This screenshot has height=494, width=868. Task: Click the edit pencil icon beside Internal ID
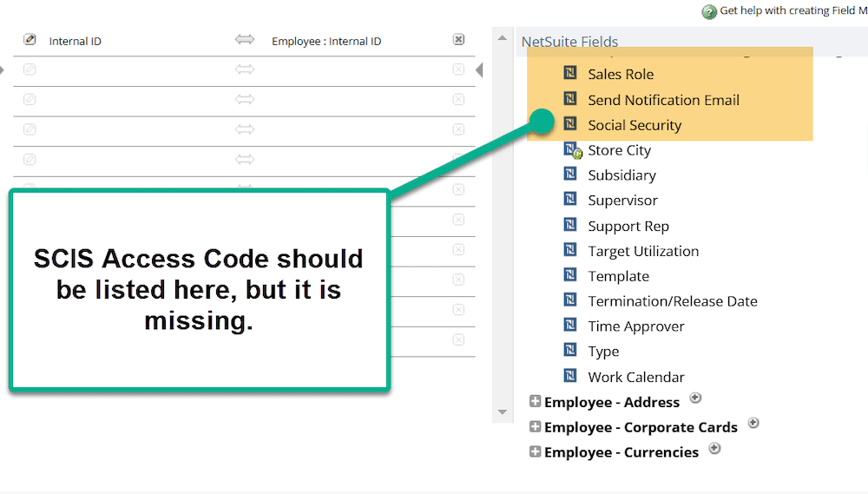tap(30, 39)
